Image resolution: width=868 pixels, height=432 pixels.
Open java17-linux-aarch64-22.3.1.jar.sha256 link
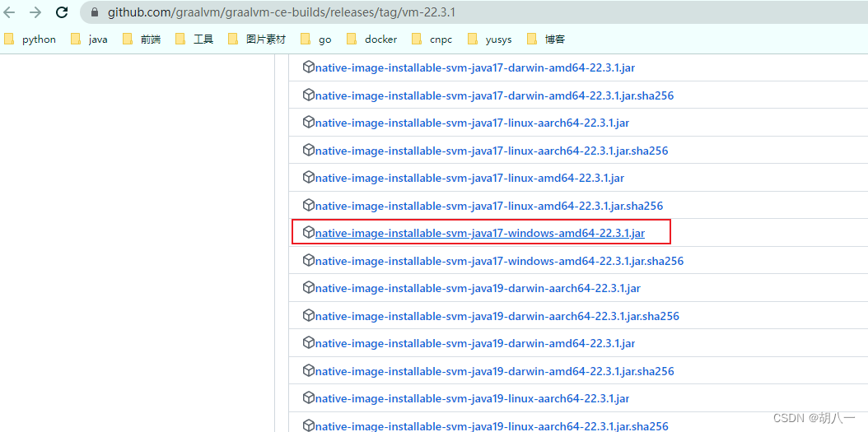coord(492,151)
